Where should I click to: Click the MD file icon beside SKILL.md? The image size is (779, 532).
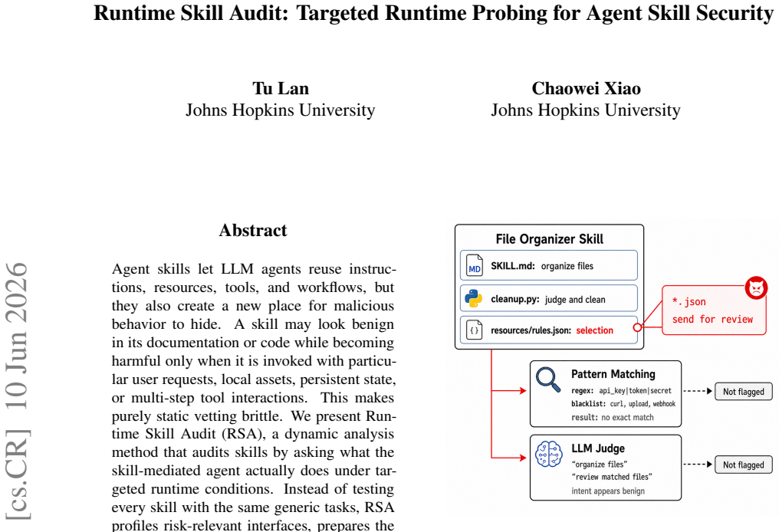click(475, 266)
